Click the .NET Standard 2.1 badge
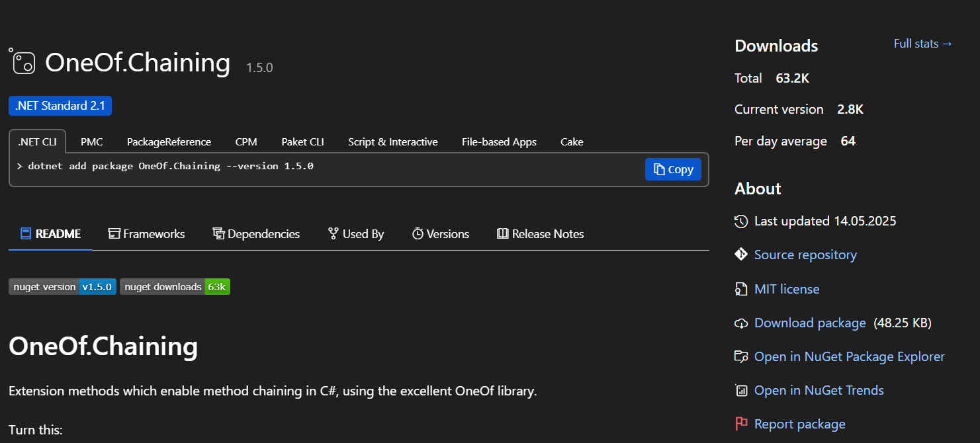The height and width of the screenshot is (443, 980). [x=60, y=106]
